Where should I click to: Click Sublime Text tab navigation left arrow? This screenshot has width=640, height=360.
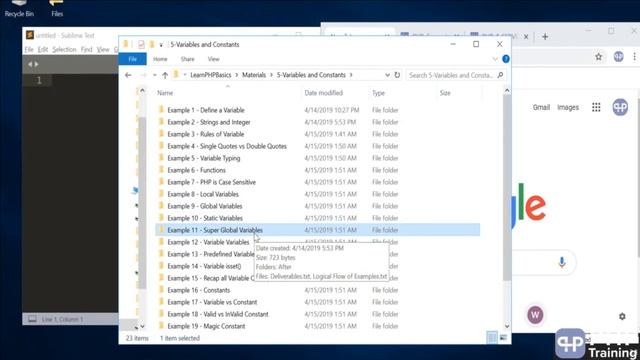click(x=30, y=64)
